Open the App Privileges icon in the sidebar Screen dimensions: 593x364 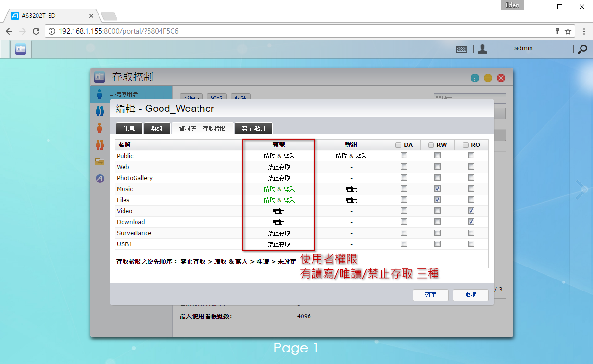point(99,178)
